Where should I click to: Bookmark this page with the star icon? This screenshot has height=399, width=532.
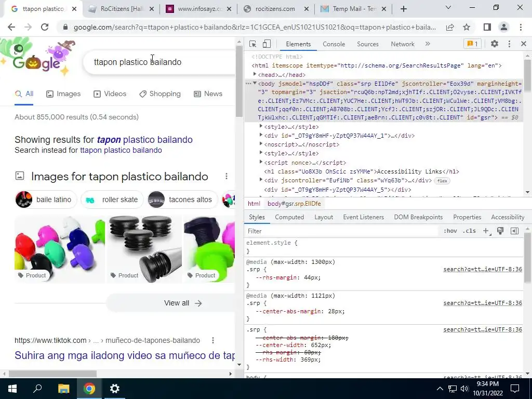467,27
